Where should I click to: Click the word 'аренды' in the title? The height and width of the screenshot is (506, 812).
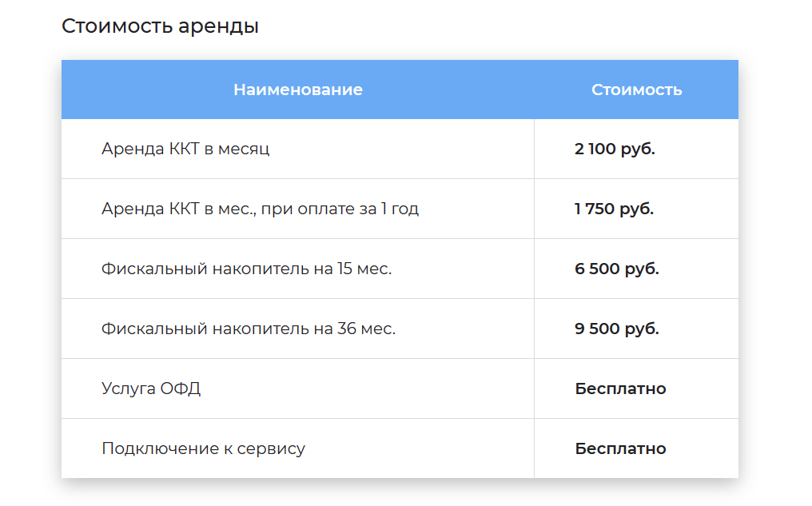click(218, 27)
